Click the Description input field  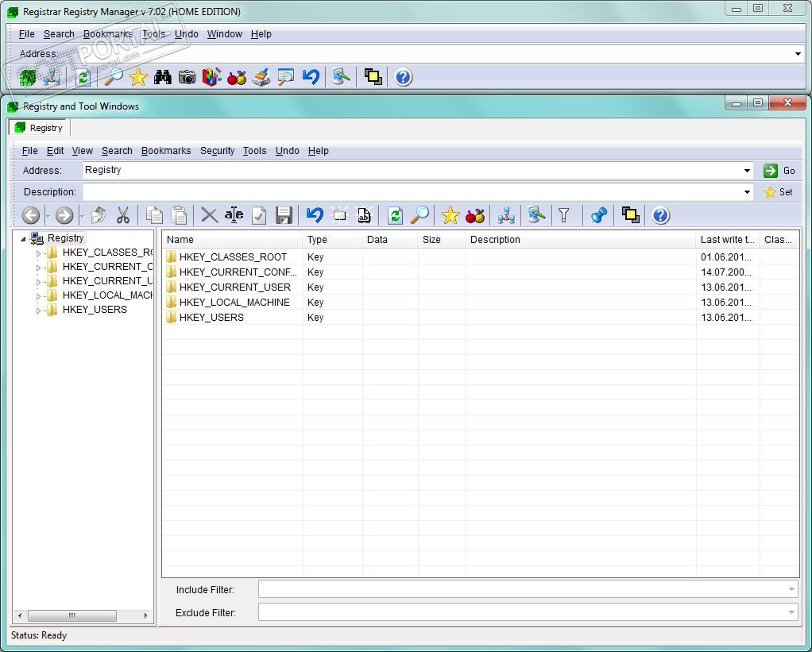pos(412,192)
